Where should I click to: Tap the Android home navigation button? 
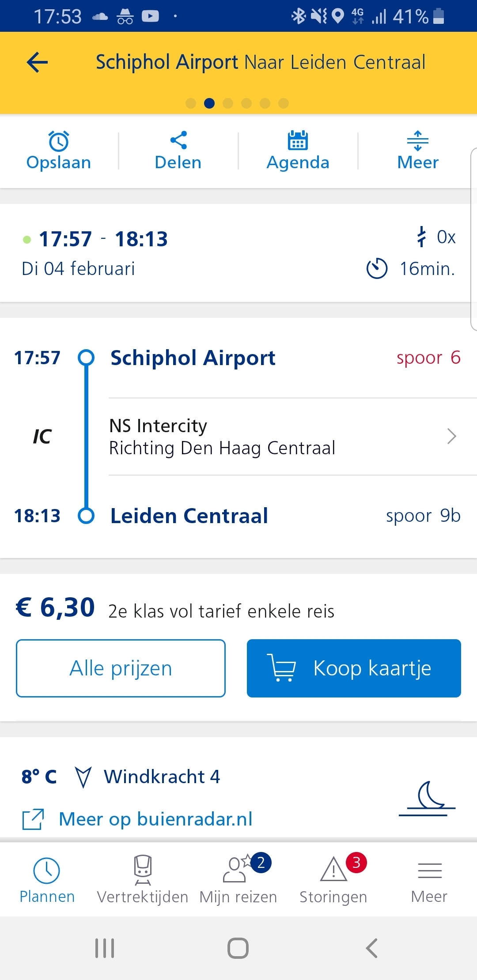[238, 948]
